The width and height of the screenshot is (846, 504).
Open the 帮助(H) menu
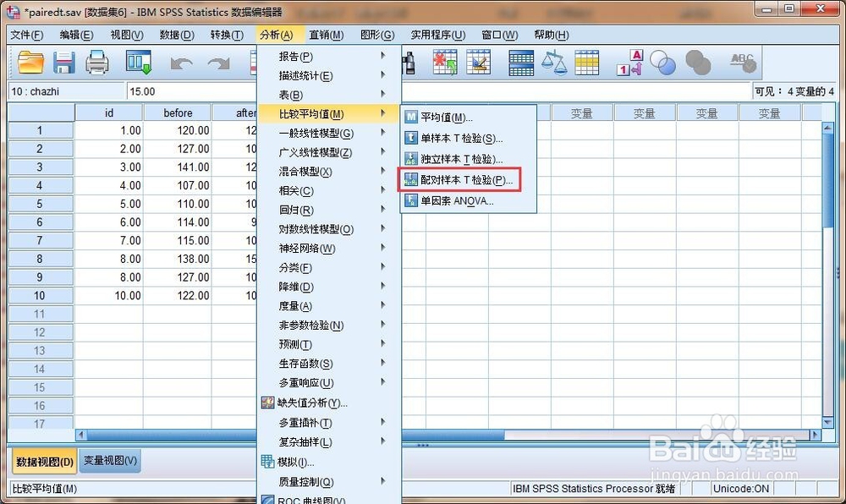[x=552, y=35]
